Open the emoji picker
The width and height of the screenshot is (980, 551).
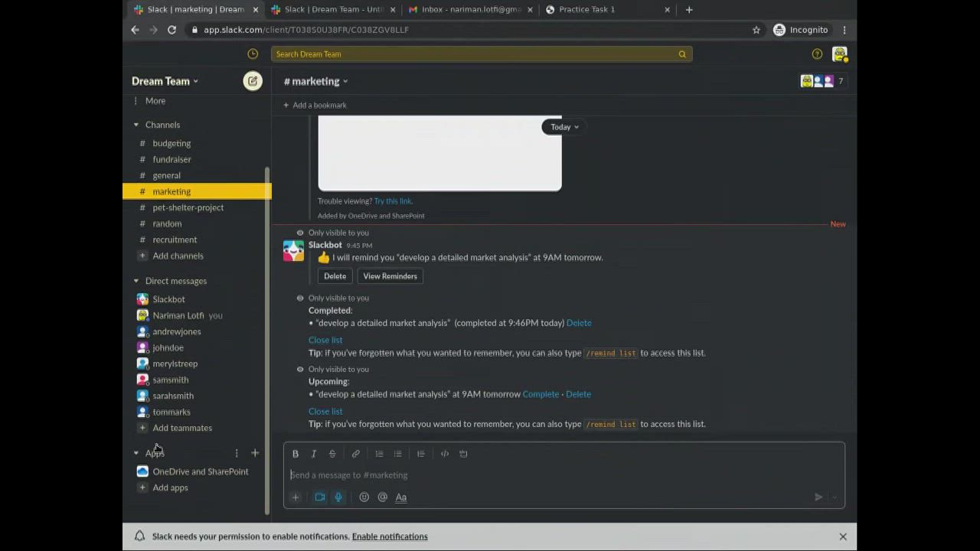(x=364, y=497)
